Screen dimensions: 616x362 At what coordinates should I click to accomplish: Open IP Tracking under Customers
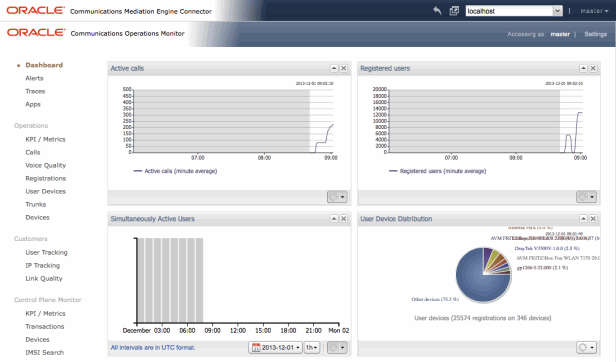coord(42,265)
